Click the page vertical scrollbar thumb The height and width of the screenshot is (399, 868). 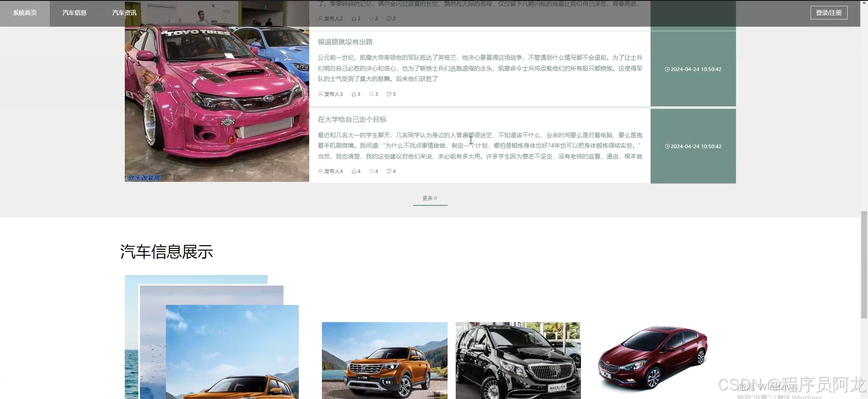864,265
